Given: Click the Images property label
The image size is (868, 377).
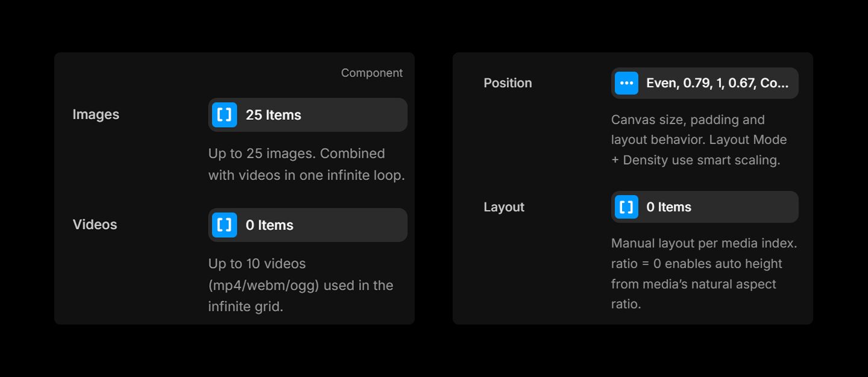Looking at the screenshot, I should click(96, 114).
